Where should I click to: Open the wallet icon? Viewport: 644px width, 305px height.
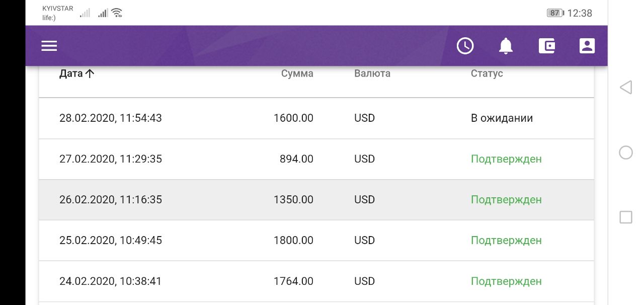(x=546, y=46)
